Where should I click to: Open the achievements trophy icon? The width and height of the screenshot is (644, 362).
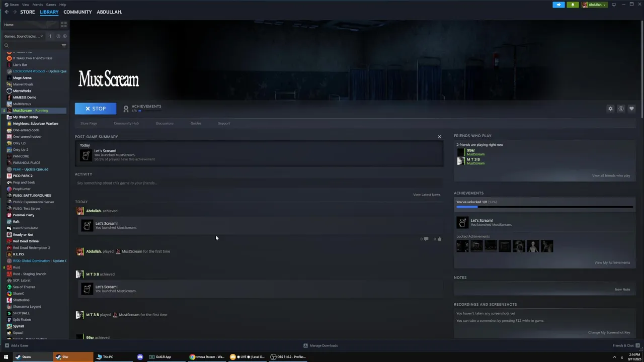[126, 109]
